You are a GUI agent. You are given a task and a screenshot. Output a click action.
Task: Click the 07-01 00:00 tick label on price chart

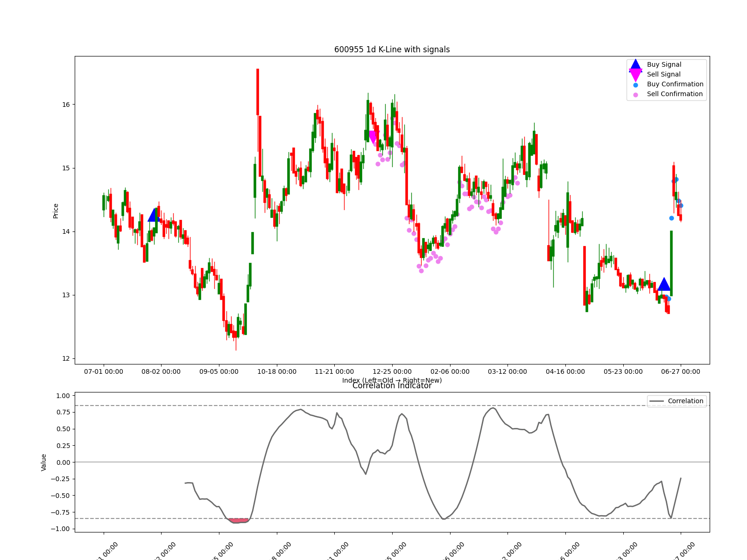104,371
